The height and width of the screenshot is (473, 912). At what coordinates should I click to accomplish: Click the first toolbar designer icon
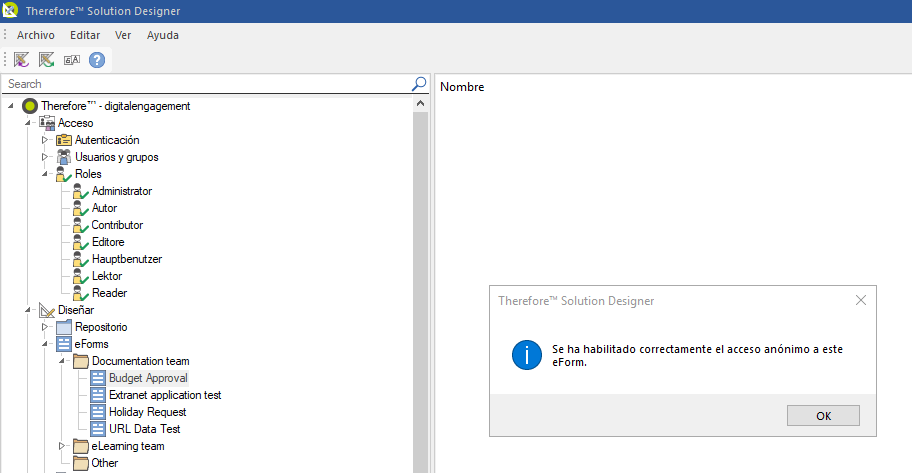22,59
